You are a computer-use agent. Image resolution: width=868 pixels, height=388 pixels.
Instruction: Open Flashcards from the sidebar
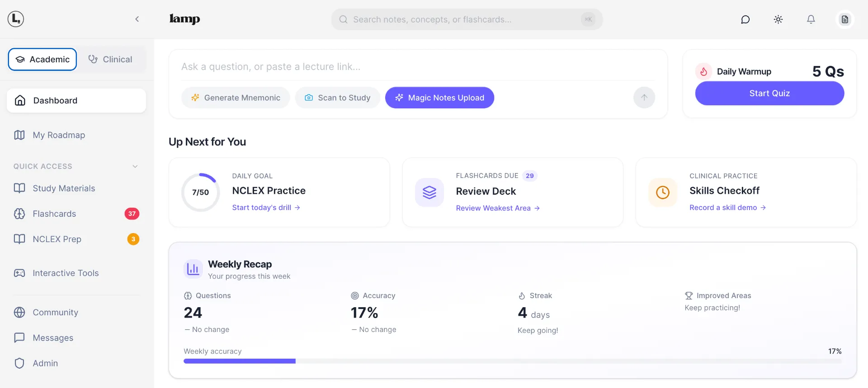(x=54, y=214)
